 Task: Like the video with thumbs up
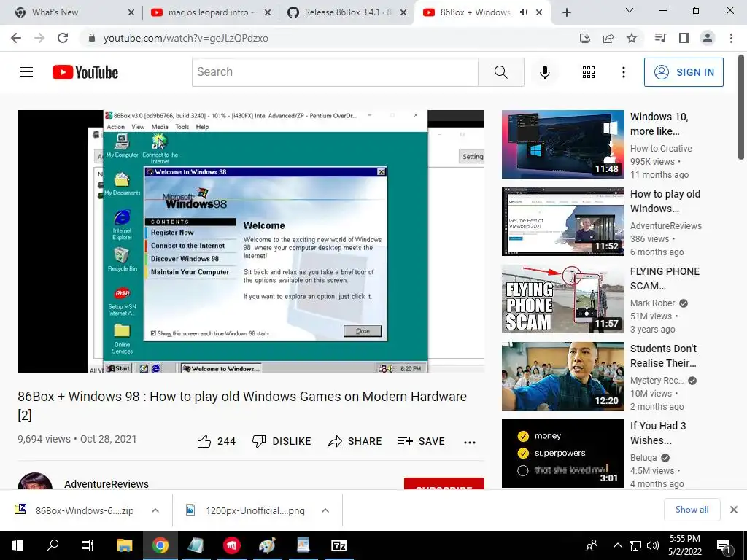(216, 441)
